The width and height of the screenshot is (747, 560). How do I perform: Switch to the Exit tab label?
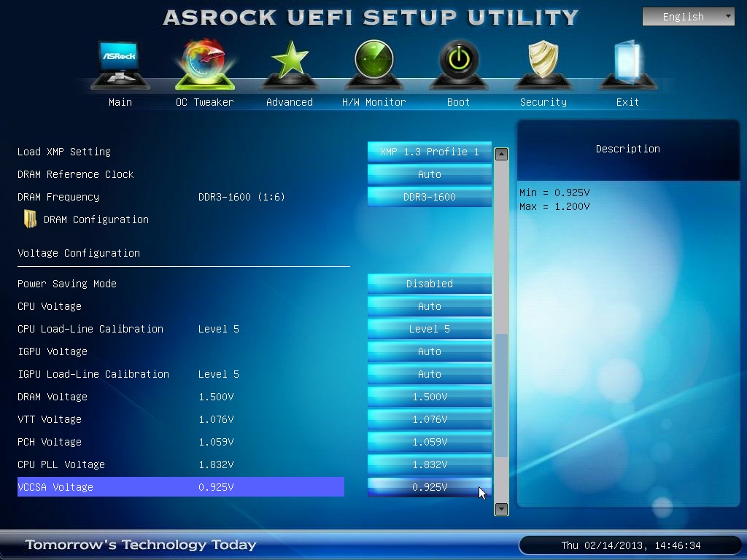click(x=628, y=102)
